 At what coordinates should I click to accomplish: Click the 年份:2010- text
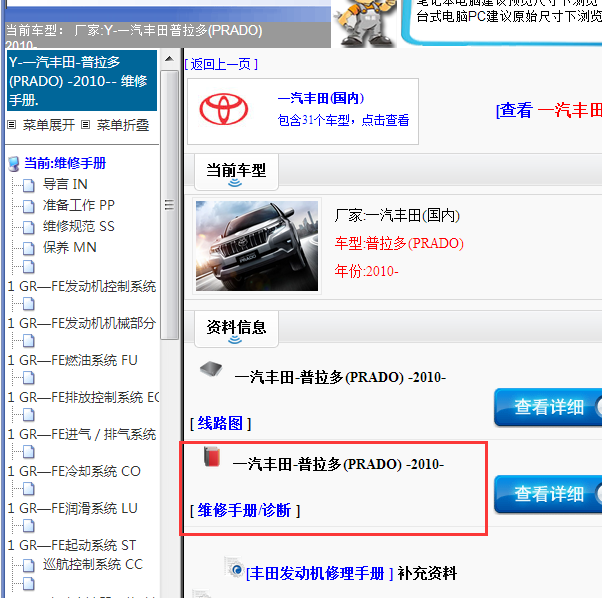pyautogui.click(x=366, y=271)
